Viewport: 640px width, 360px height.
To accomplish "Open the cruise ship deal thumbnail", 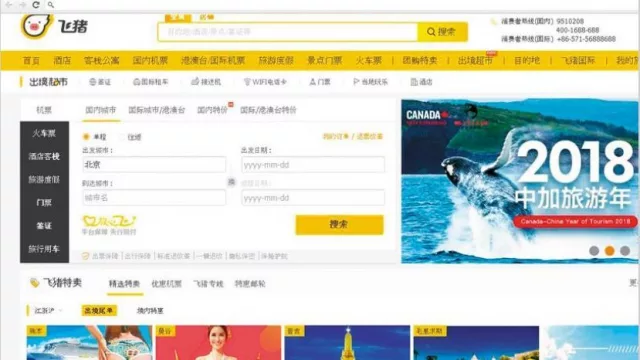I will point(89,342).
